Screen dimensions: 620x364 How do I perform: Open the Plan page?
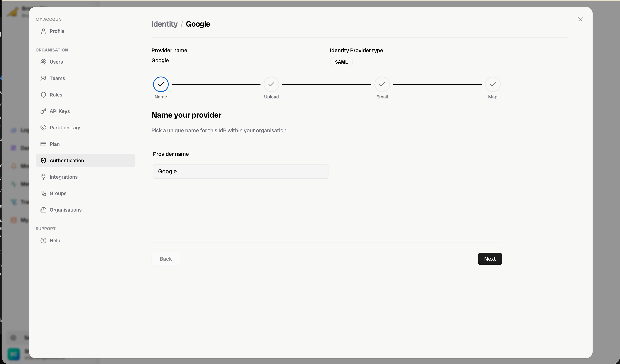(85, 144)
